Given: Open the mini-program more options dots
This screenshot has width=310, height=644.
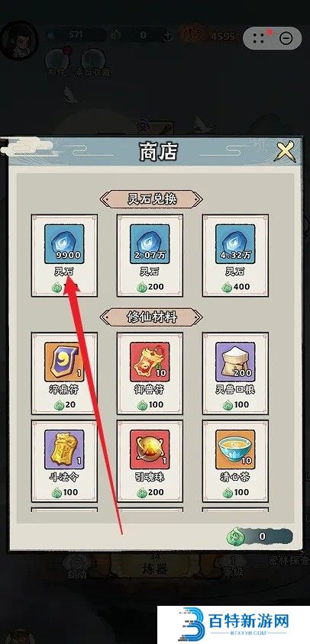Looking at the screenshot, I should 258,39.
